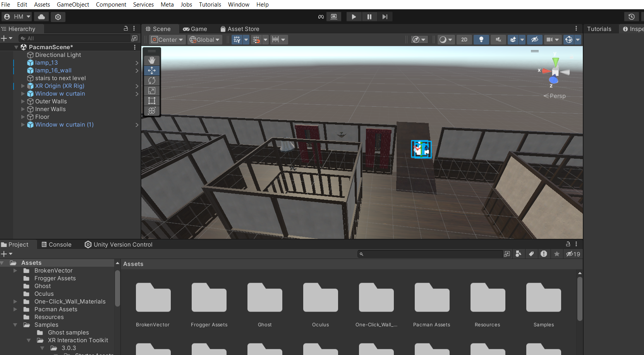Expand XR Origin (XR Rig) object
This screenshot has height=355, width=644.
pos(23,86)
